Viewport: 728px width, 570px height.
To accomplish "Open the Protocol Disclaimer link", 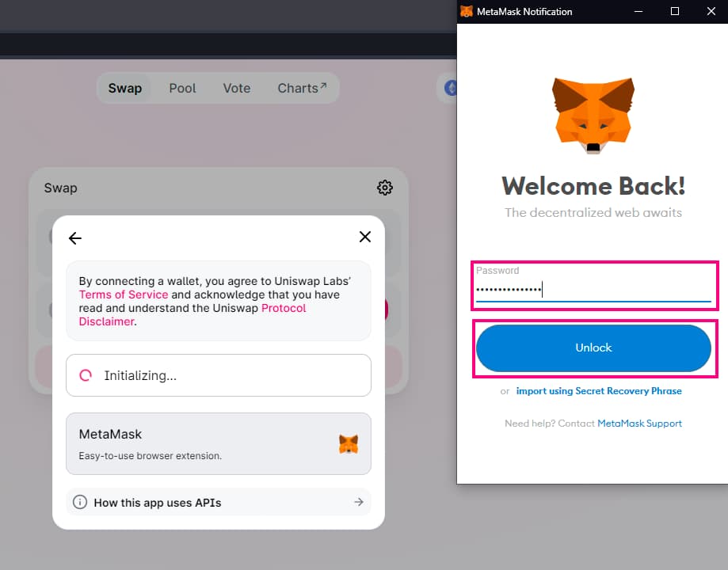I will (x=192, y=315).
